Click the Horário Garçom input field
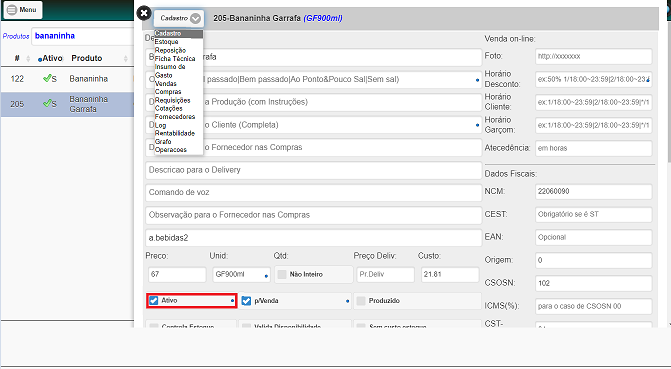Viewport: 671px width, 369px height. (x=594, y=125)
